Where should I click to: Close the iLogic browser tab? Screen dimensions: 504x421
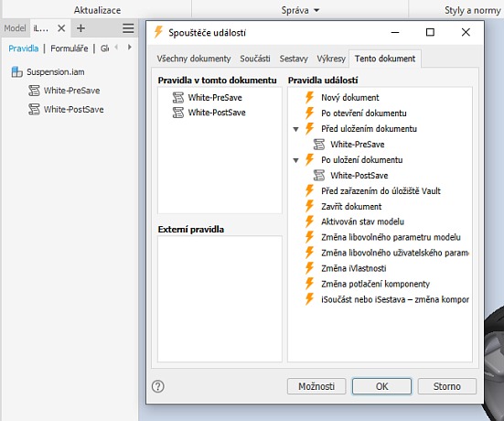point(61,28)
